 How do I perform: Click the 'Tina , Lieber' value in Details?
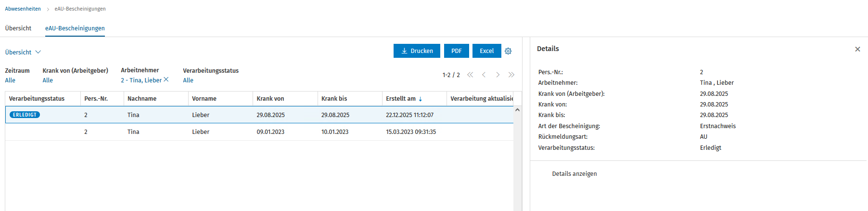pyautogui.click(x=717, y=83)
